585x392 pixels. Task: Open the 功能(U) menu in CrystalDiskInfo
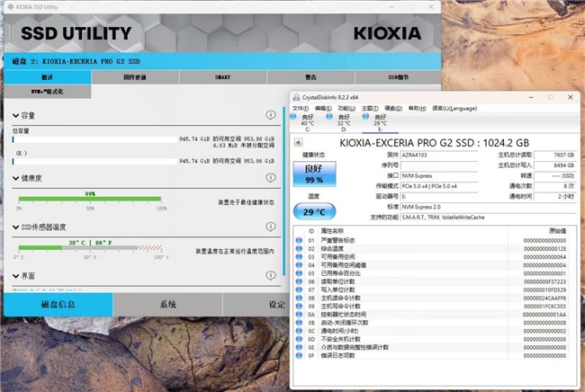coord(346,109)
